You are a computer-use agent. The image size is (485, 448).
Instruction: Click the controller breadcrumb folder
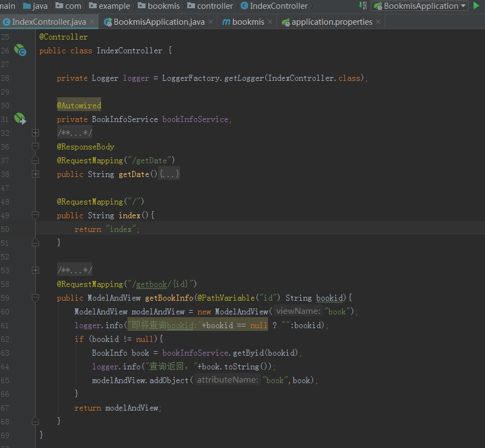210,6
